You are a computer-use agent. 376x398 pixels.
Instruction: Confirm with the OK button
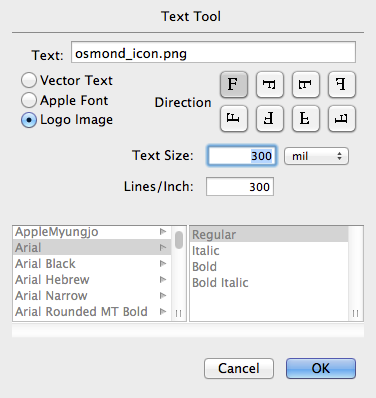[x=321, y=368]
